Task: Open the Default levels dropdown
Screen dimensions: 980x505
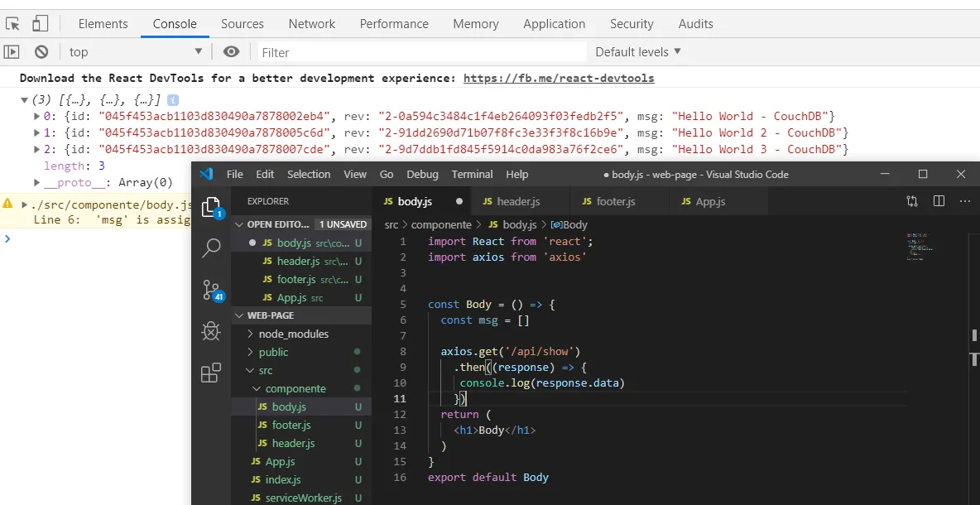Action: [637, 52]
